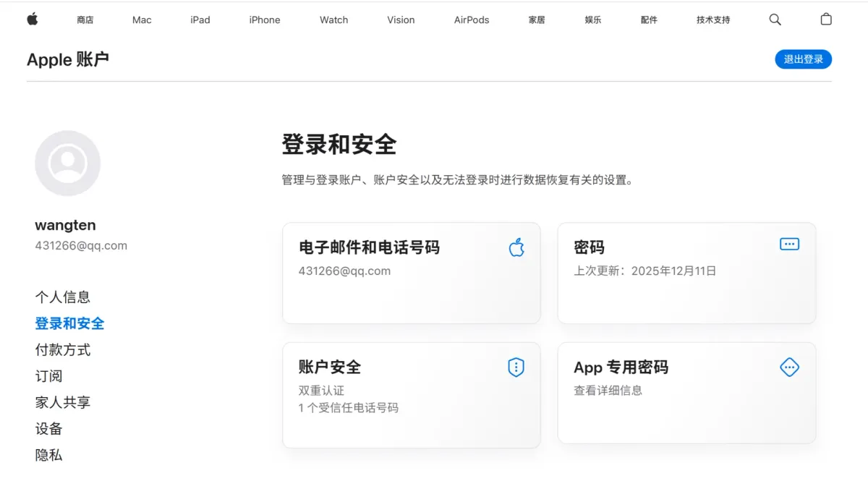The width and height of the screenshot is (868, 489).
Task: Click 431266@qq.com inside the email card
Action: (344, 271)
